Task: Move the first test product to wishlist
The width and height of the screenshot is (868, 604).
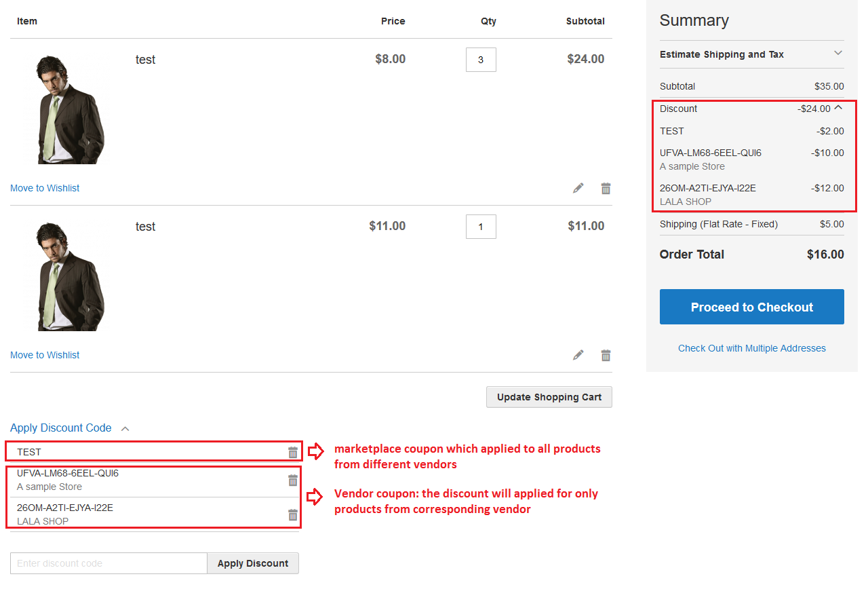Action: pos(45,188)
